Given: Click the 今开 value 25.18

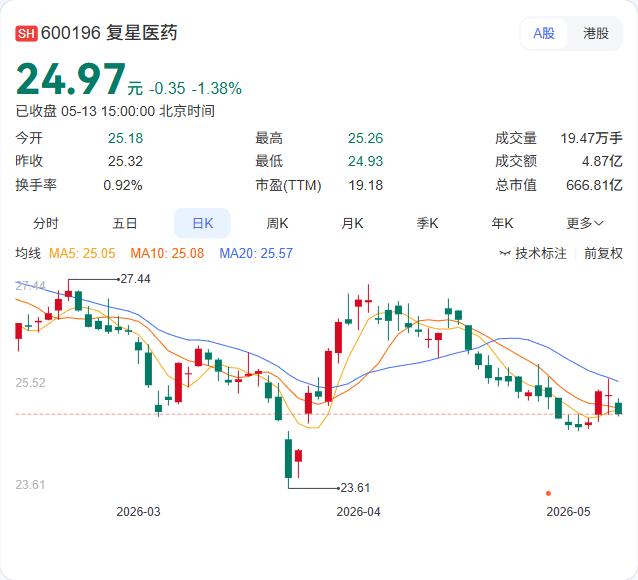Looking at the screenshot, I should (x=125, y=138).
